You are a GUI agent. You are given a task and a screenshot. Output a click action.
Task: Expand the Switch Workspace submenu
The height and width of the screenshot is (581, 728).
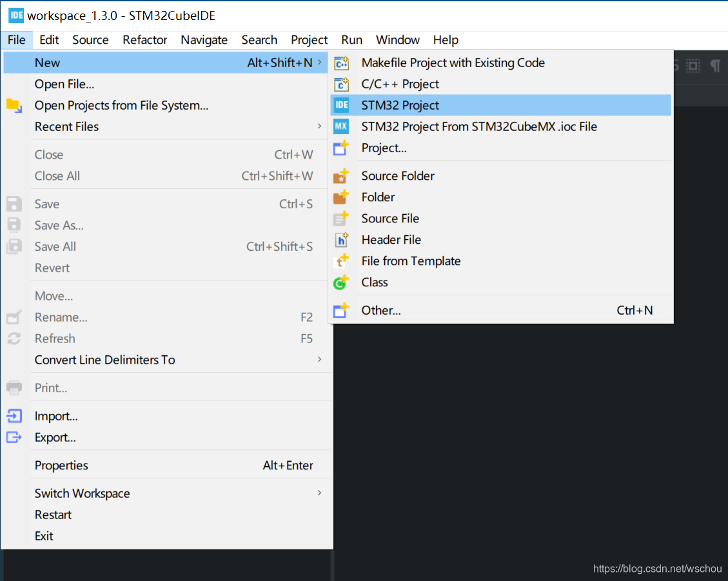pyautogui.click(x=83, y=493)
